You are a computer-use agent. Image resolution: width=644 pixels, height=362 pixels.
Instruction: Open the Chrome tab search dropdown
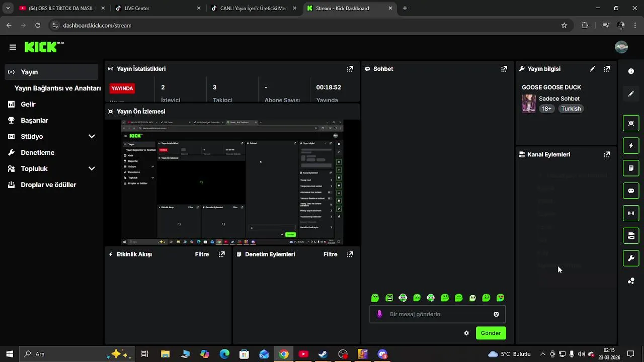tap(8, 8)
